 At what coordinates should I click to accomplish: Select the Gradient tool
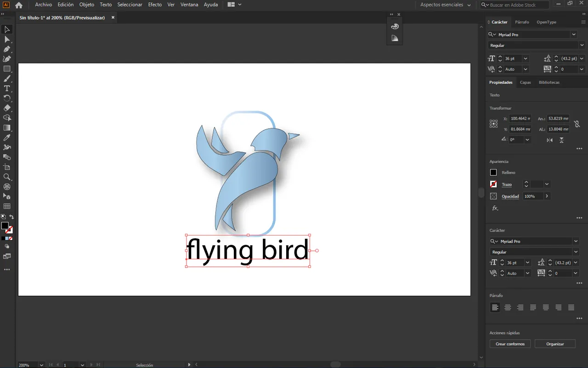pyautogui.click(x=7, y=128)
